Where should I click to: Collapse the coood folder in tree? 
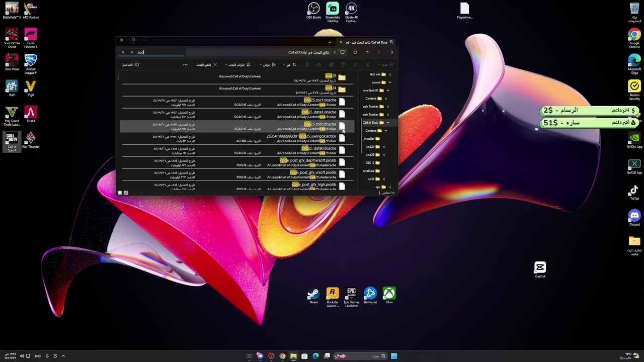389,82
